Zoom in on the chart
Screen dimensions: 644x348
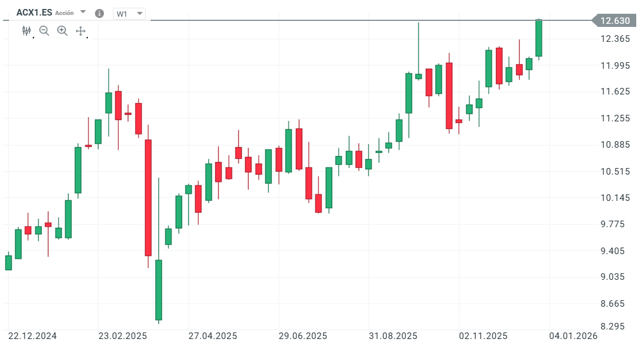tap(62, 30)
